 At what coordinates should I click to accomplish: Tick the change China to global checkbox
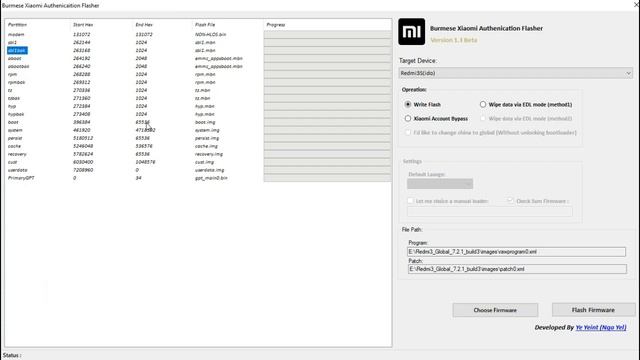click(x=408, y=132)
